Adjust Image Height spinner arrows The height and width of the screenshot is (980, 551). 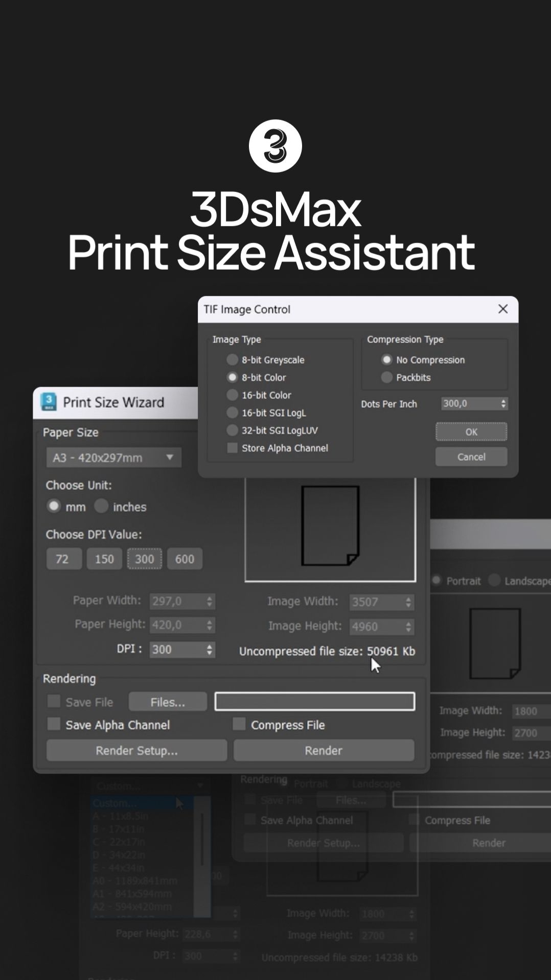coord(408,627)
